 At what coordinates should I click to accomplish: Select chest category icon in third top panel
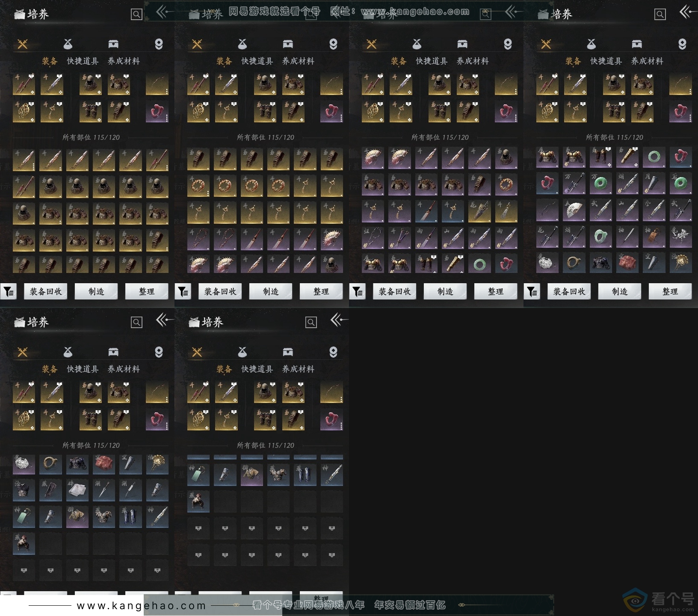462,44
